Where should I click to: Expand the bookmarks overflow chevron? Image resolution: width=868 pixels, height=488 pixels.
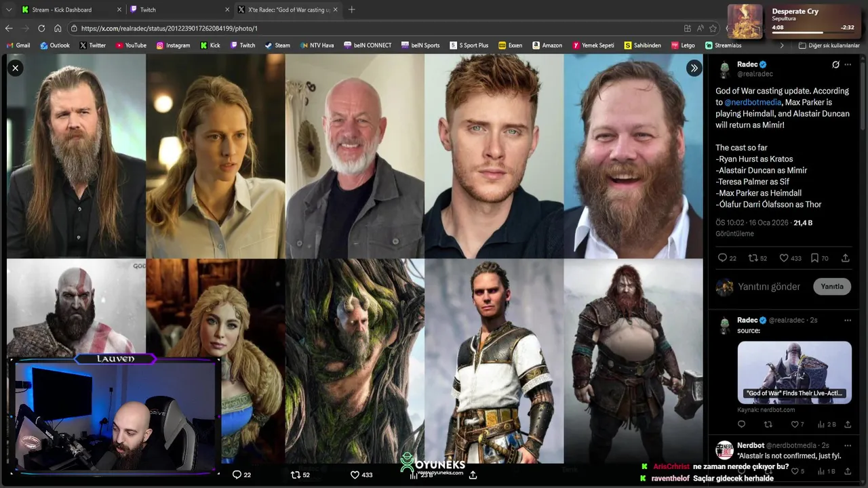coord(781,45)
